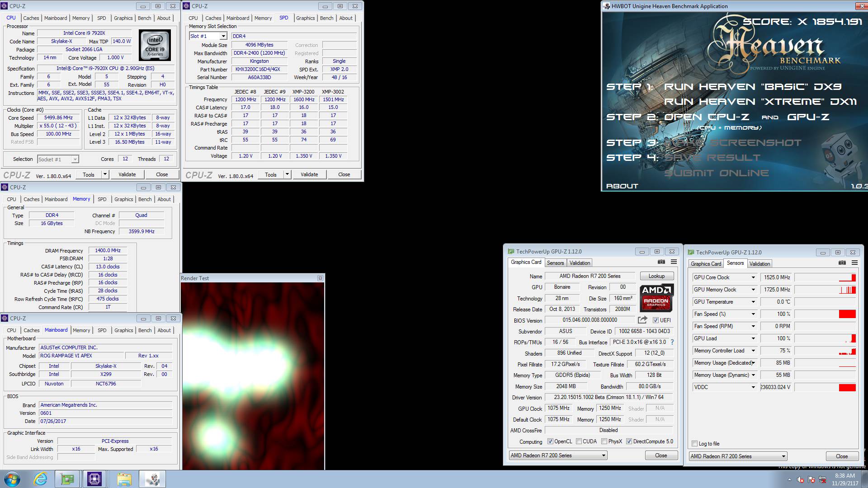This screenshot has height=488, width=868.
Task: Open the GPU Core Clock sensor dropdown
Action: (753, 277)
